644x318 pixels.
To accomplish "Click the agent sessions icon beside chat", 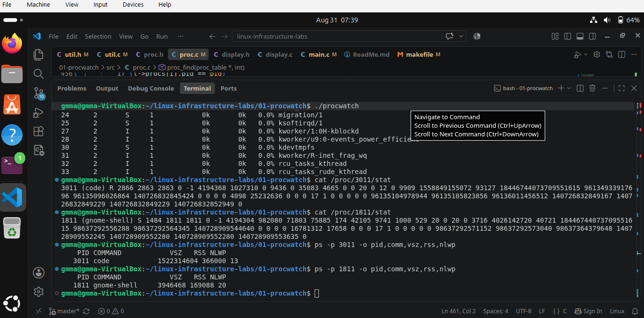I will [x=476, y=36].
